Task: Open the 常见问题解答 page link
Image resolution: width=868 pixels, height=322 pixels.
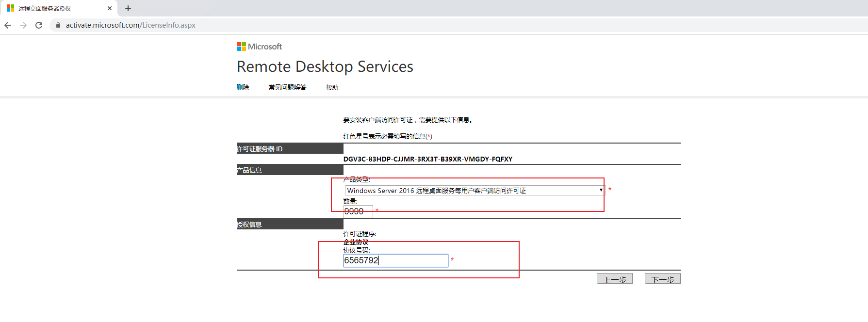Action: point(287,87)
